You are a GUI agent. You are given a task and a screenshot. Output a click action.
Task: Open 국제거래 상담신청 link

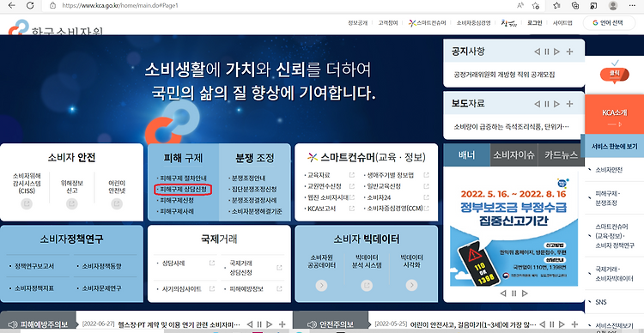[240, 268]
